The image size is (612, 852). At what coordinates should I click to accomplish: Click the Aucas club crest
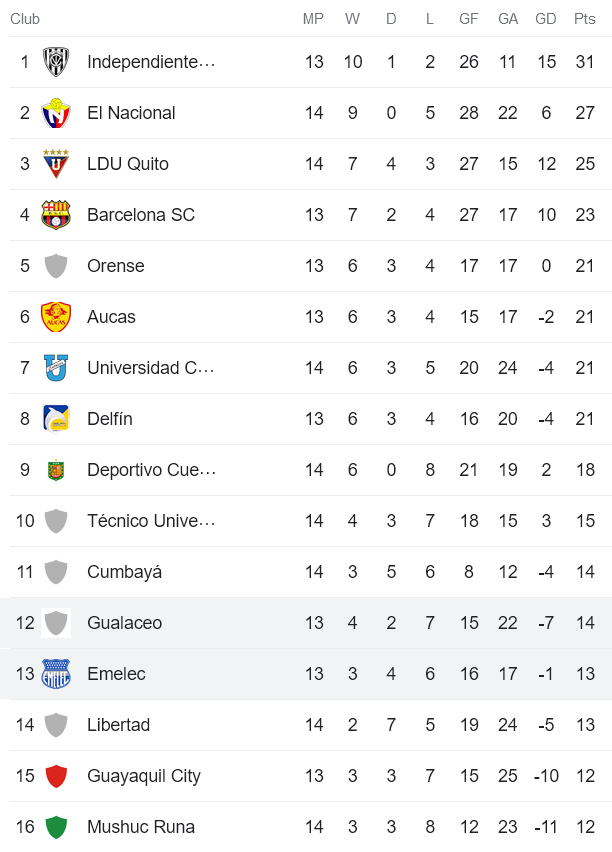(x=56, y=317)
